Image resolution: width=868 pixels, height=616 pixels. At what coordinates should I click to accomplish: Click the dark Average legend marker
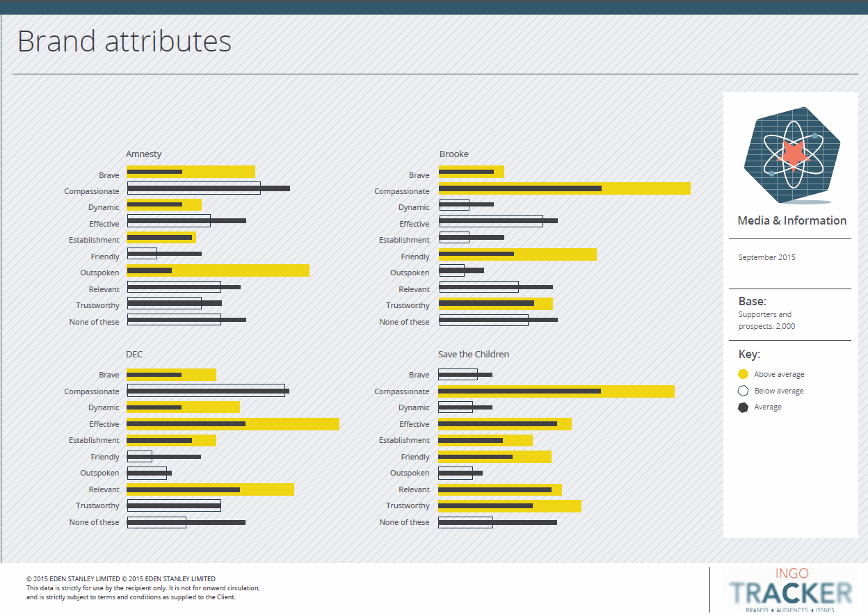tap(743, 407)
